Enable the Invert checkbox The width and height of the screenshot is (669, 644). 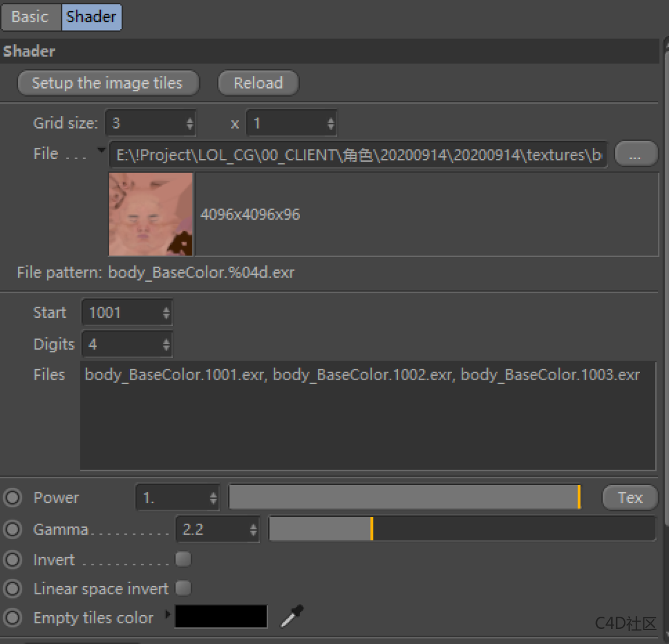pos(183,559)
